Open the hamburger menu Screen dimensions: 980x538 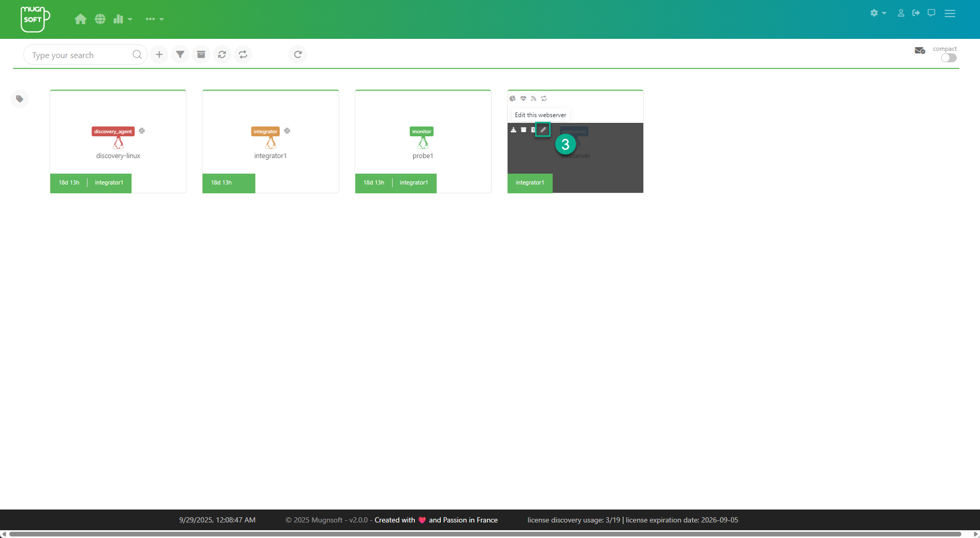click(x=949, y=13)
